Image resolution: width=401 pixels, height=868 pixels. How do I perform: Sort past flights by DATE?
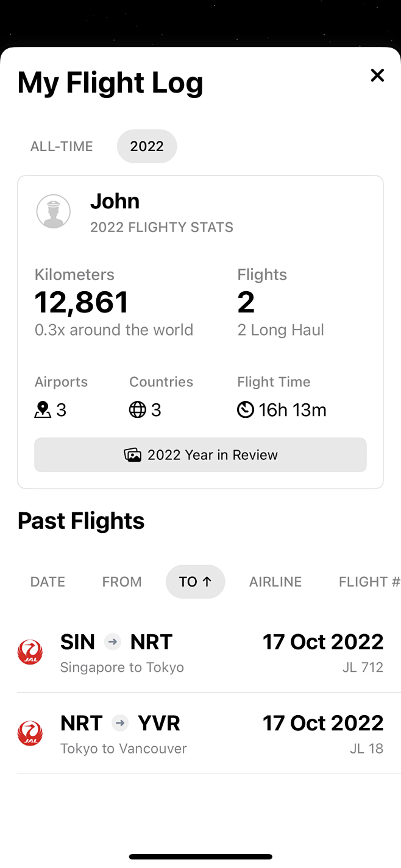tap(48, 582)
